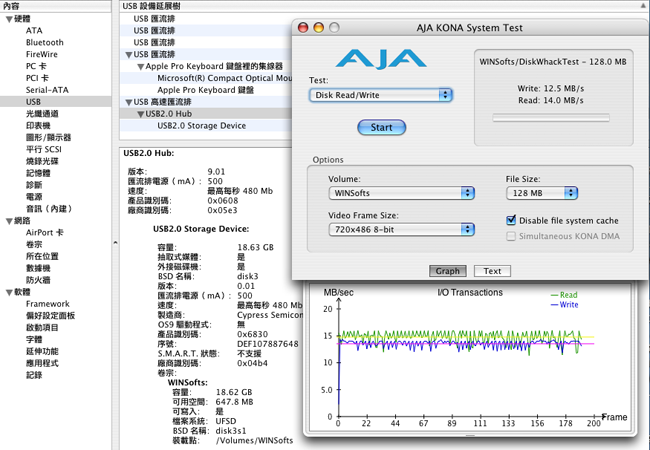Select PC 卡 in the sidebar
This screenshot has height=450, width=650.
(36, 66)
